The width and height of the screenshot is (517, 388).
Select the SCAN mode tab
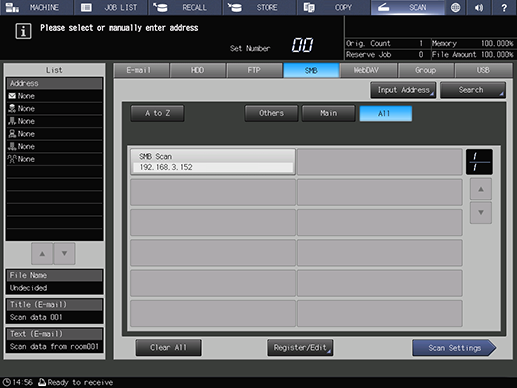[x=408, y=7]
